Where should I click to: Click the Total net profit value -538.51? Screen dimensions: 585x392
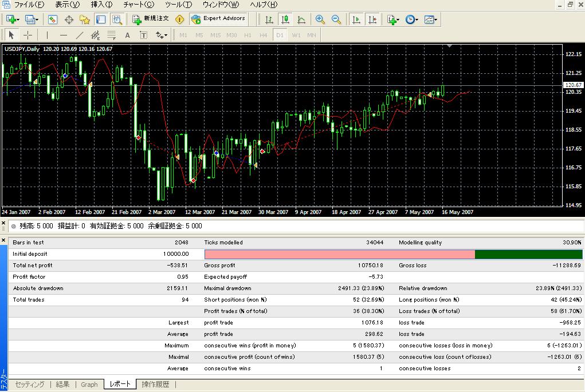(178, 266)
